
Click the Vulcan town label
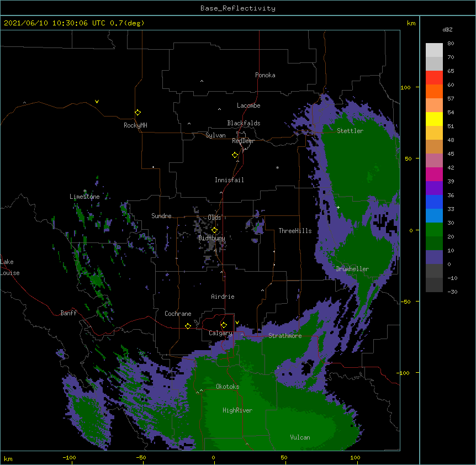tap(300, 437)
